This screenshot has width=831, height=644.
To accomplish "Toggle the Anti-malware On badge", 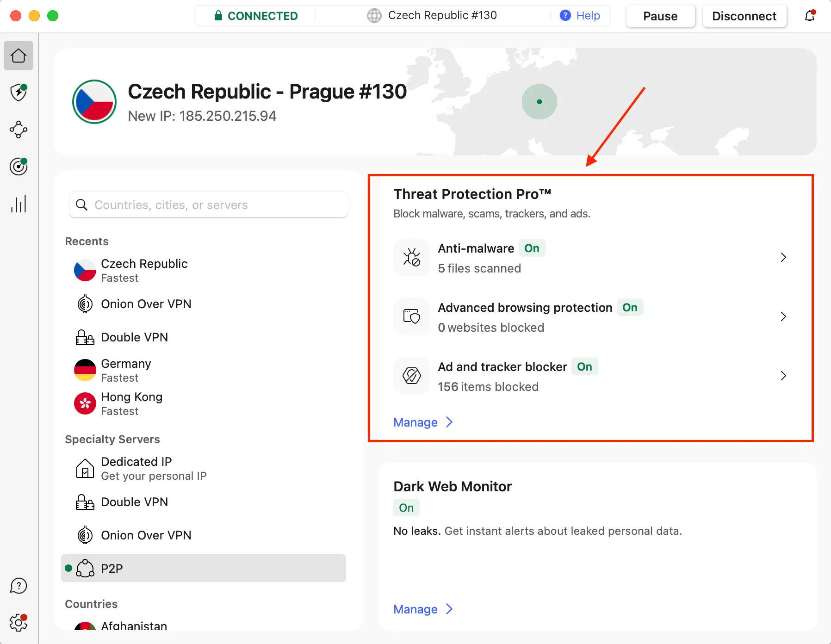I will (532, 248).
